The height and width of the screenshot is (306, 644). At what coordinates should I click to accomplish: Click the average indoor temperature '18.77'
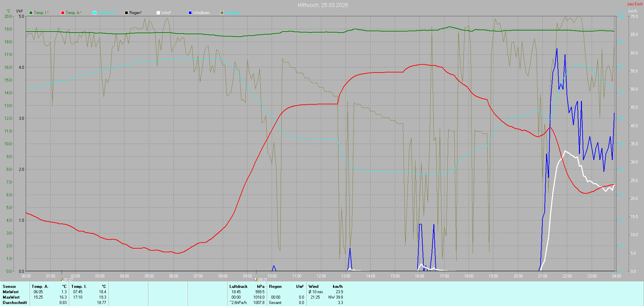coord(102,303)
